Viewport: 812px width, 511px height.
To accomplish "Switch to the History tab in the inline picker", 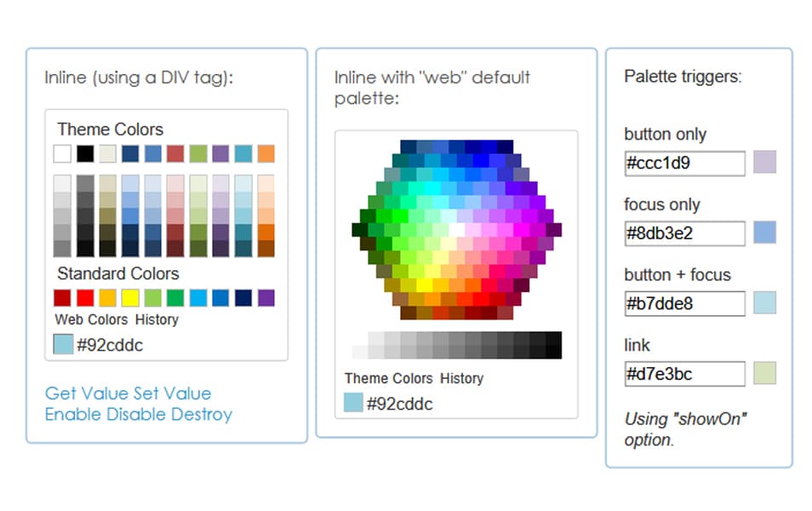I will pyautogui.click(x=157, y=320).
